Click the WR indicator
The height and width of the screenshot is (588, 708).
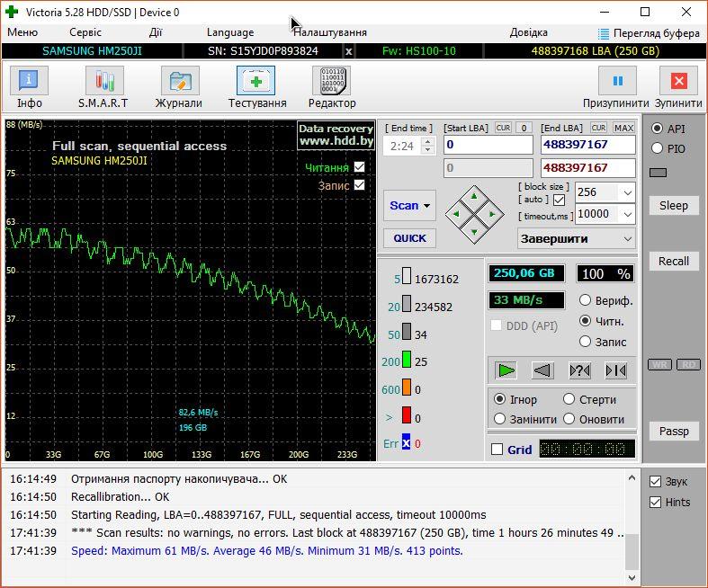tap(659, 365)
